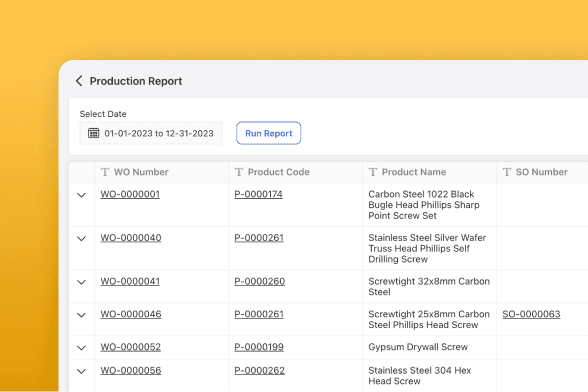Click the calendar icon in date field

[93, 133]
